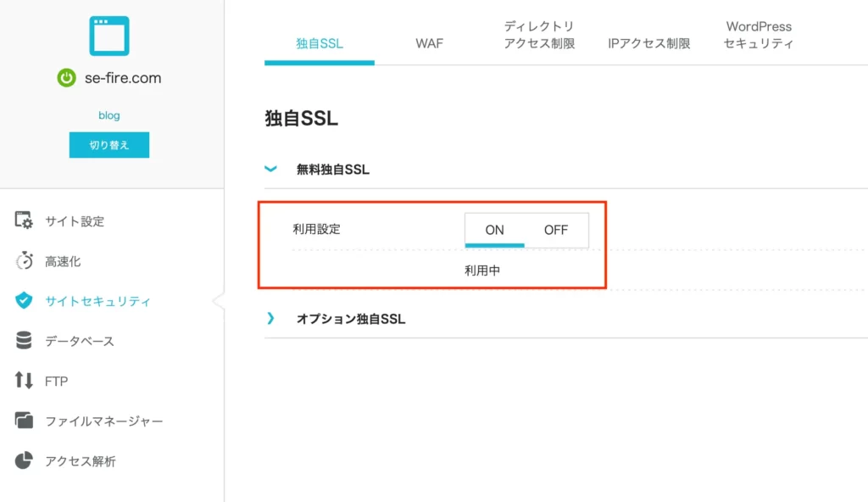
Task: Click the site window icon above se-fire.com
Action: (x=109, y=36)
